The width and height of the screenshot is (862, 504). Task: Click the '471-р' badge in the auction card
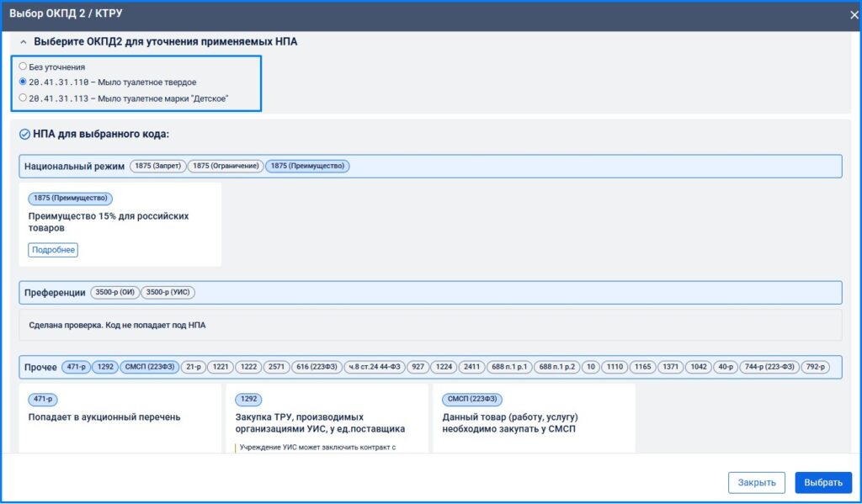[43, 399]
